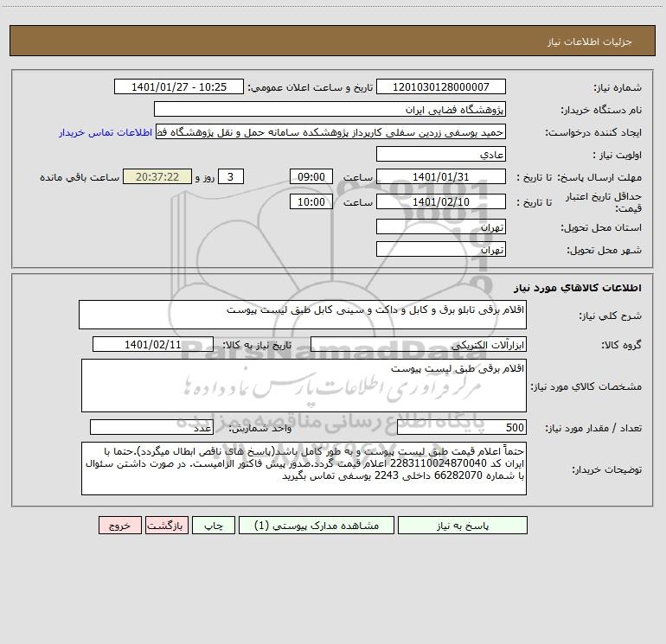Click the text 'ساعت باقی مانده'
This screenshot has height=644, width=666.
tap(80, 177)
